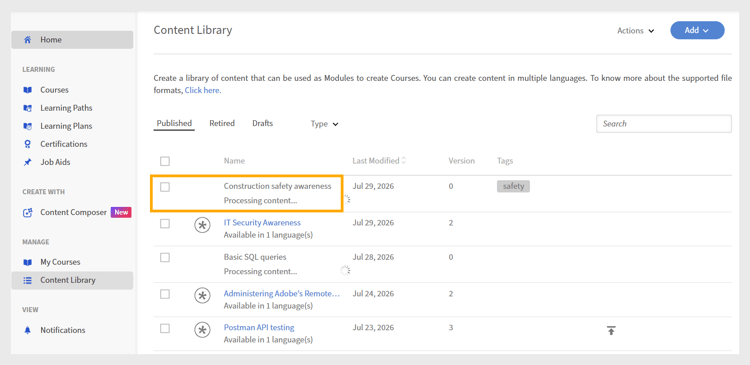Toggle the select-all checkbox in table header
This screenshot has width=750, height=365.
[165, 161]
